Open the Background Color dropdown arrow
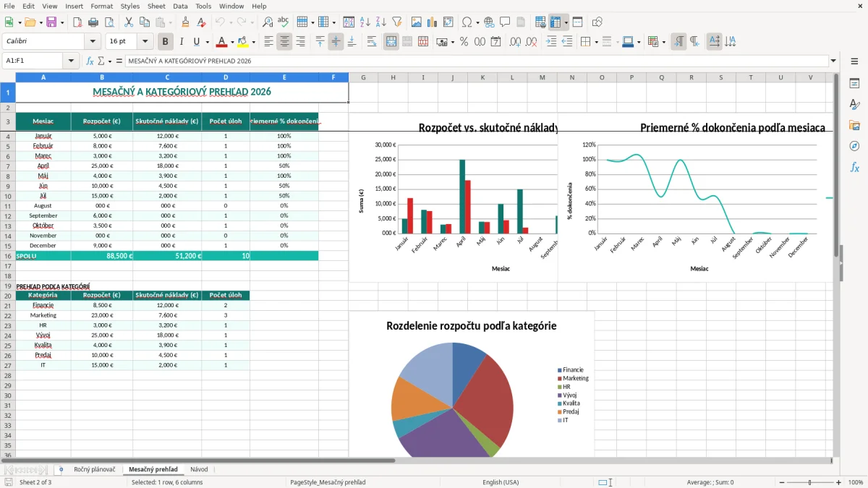This screenshot has height=488, width=868. coord(253,42)
